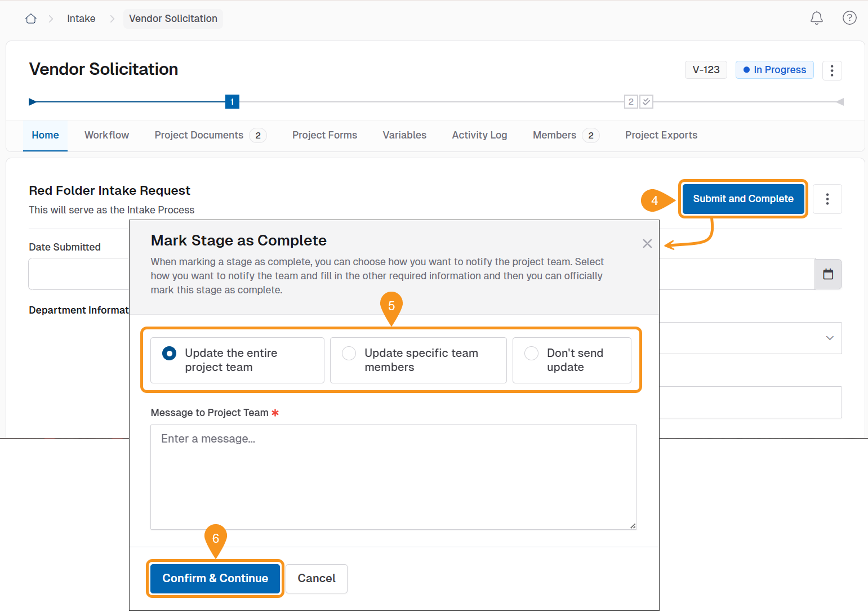
Task: Click the home breadcrumb icon
Action: pos(30,18)
